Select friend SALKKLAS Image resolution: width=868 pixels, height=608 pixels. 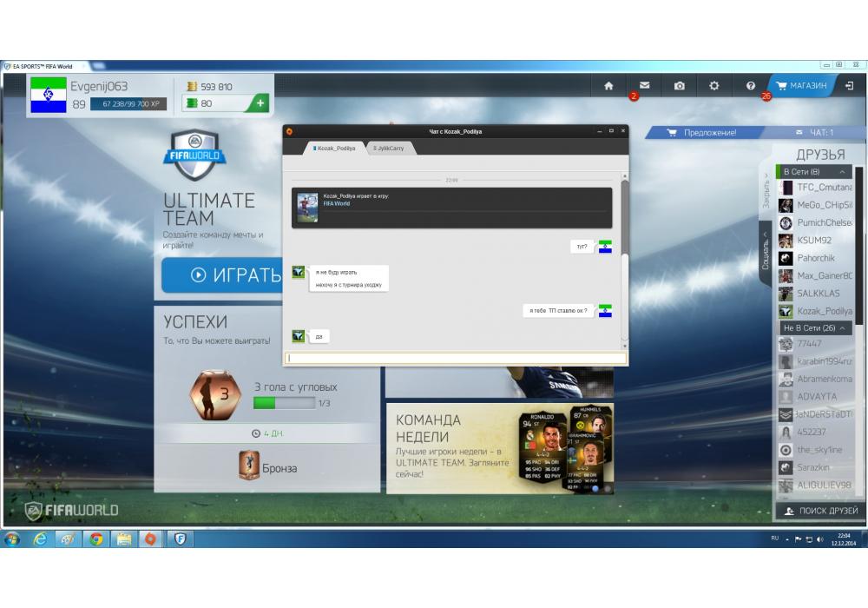pos(815,294)
